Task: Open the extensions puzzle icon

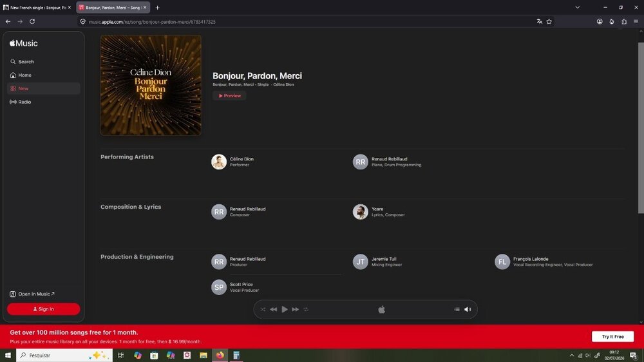Action: click(x=624, y=21)
